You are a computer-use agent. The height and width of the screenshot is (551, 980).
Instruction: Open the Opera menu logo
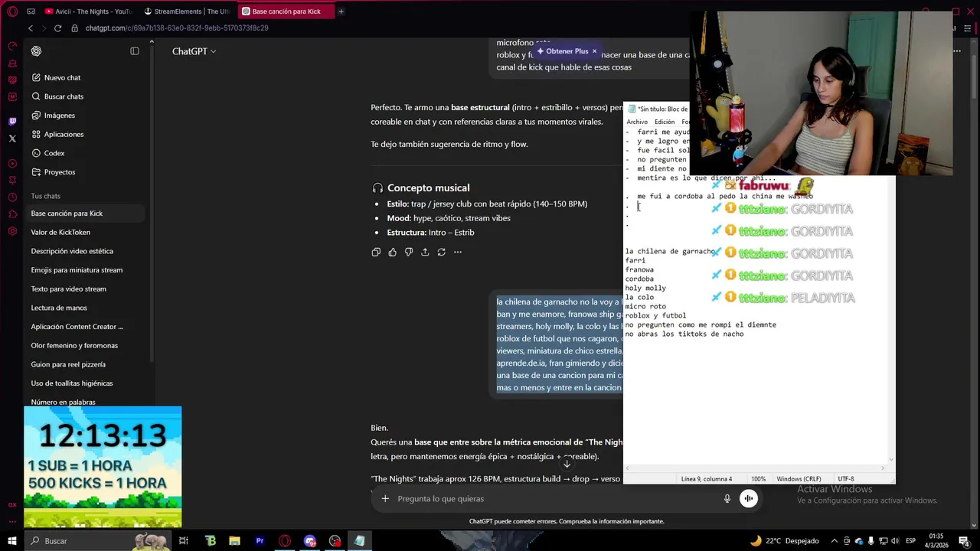pyautogui.click(x=12, y=11)
